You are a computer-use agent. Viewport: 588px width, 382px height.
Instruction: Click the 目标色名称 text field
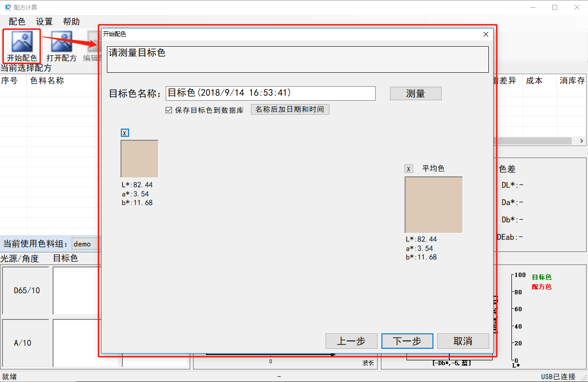[x=270, y=93]
